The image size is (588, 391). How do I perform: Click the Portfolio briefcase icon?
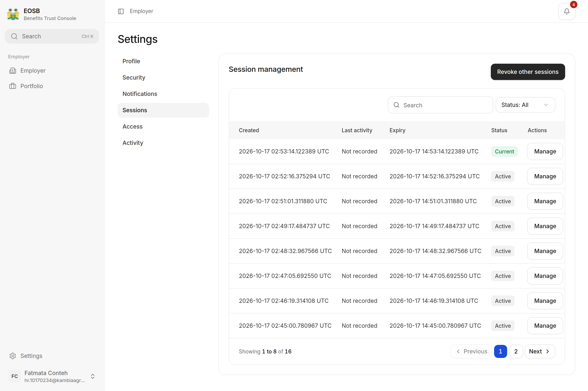pyautogui.click(x=13, y=86)
